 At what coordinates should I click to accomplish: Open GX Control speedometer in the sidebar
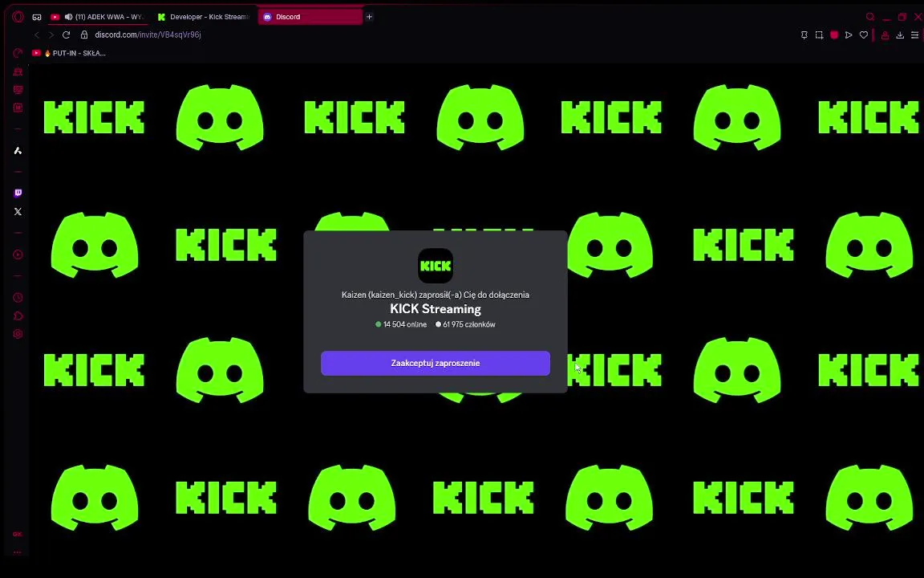pyautogui.click(x=18, y=53)
